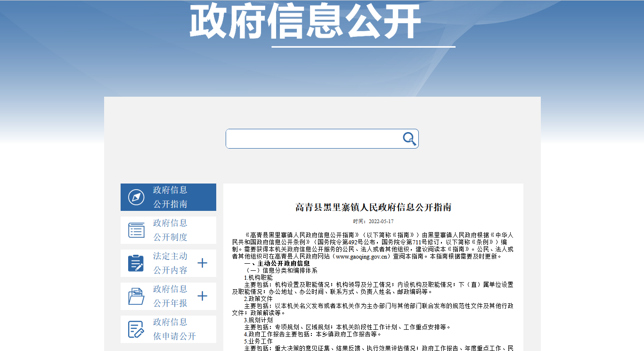
Task: Expand 法定主动公开内容 with its plus sign
Action: coord(202,263)
